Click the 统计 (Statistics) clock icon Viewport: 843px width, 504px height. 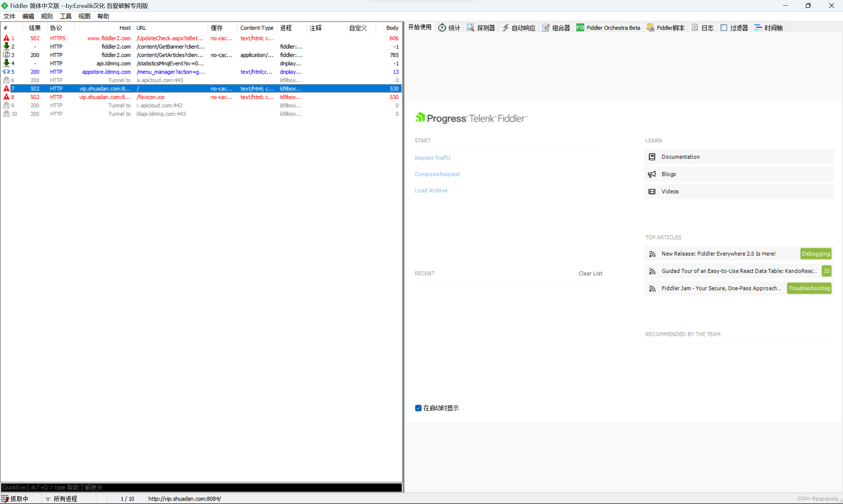[x=442, y=28]
